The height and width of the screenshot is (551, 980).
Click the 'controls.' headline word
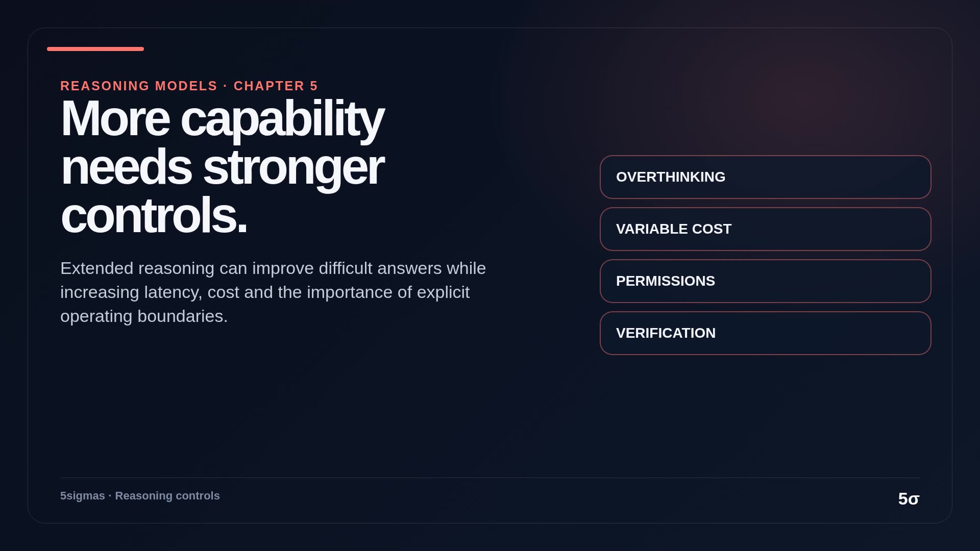click(154, 216)
